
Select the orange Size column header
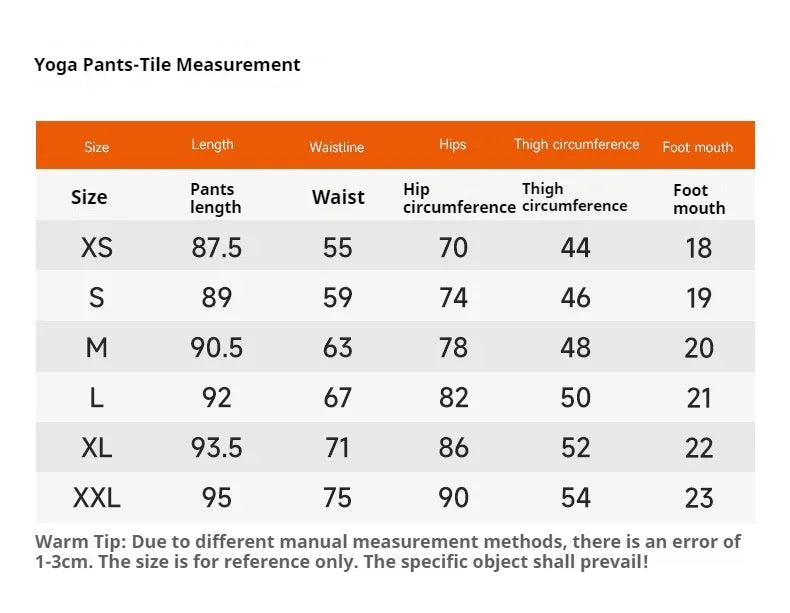96,147
